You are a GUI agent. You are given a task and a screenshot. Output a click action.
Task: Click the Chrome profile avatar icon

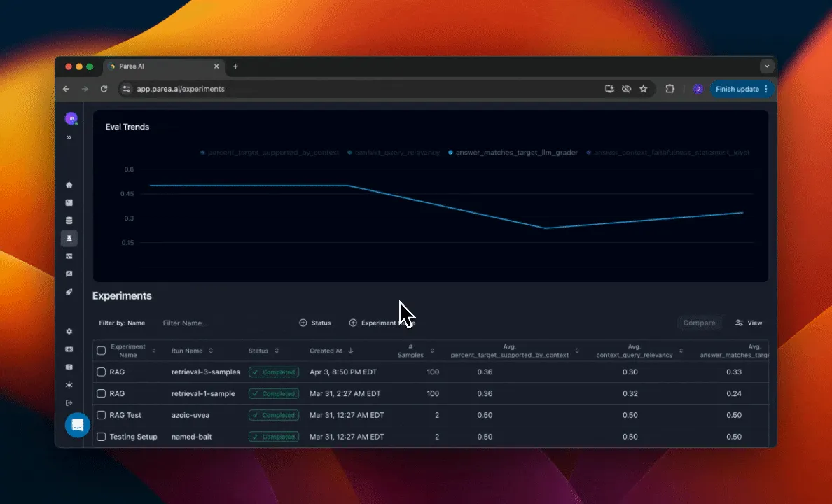tap(698, 89)
